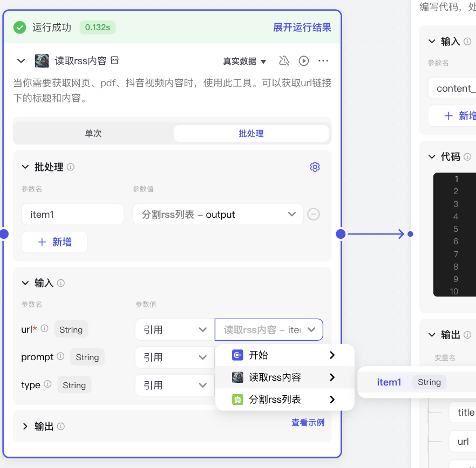The height and width of the screenshot is (468, 476).
Task: Open the node's ellipsis more-options icon
Action: coord(323,61)
